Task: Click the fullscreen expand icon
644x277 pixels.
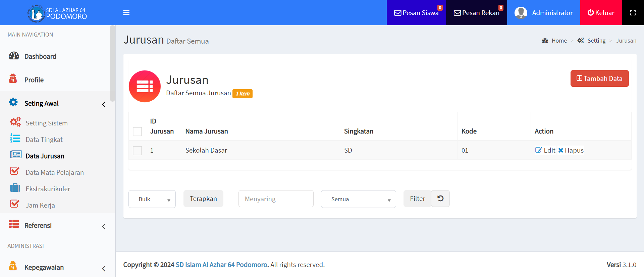Action: [633, 13]
